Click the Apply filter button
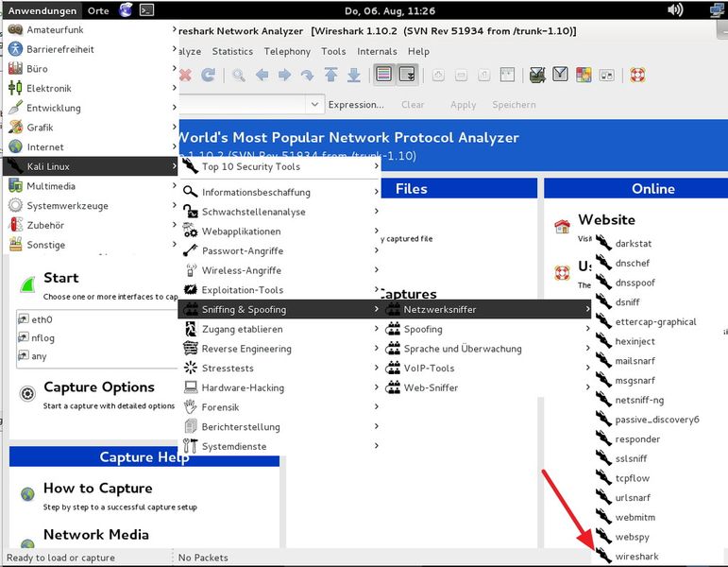This screenshot has width=728, height=567. point(463,105)
